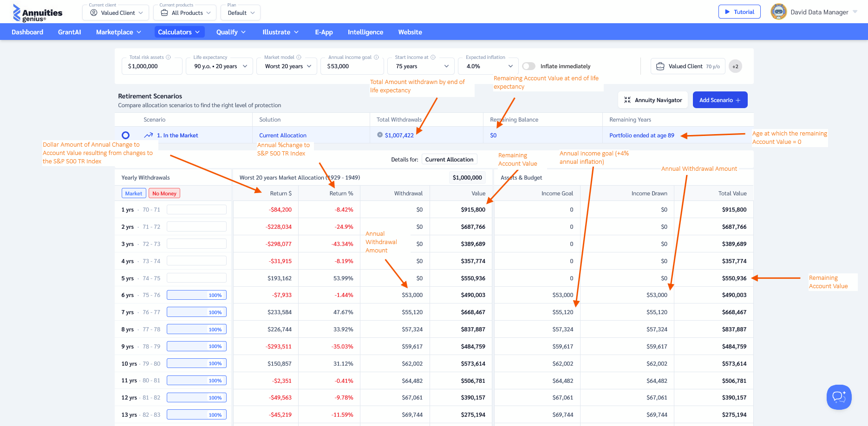Click the 9 yrs allocation bar
868x426 pixels.
click(x=196, y=346)
